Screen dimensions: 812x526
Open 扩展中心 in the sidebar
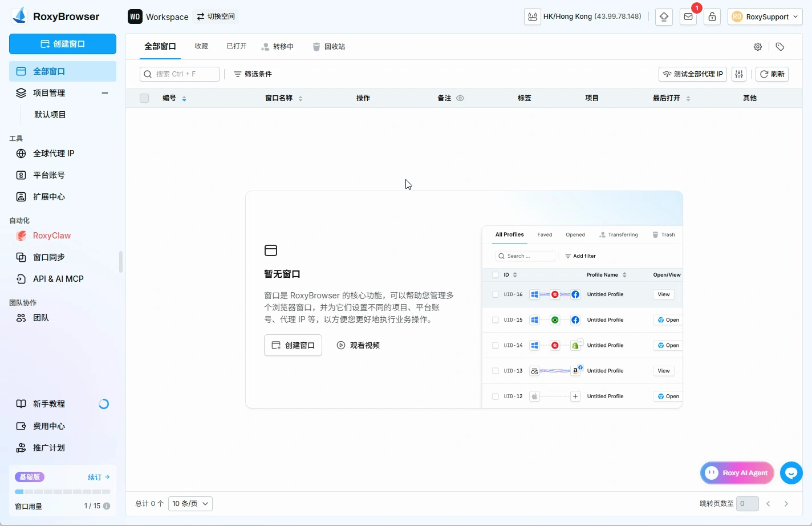click(x=63, y=197)
